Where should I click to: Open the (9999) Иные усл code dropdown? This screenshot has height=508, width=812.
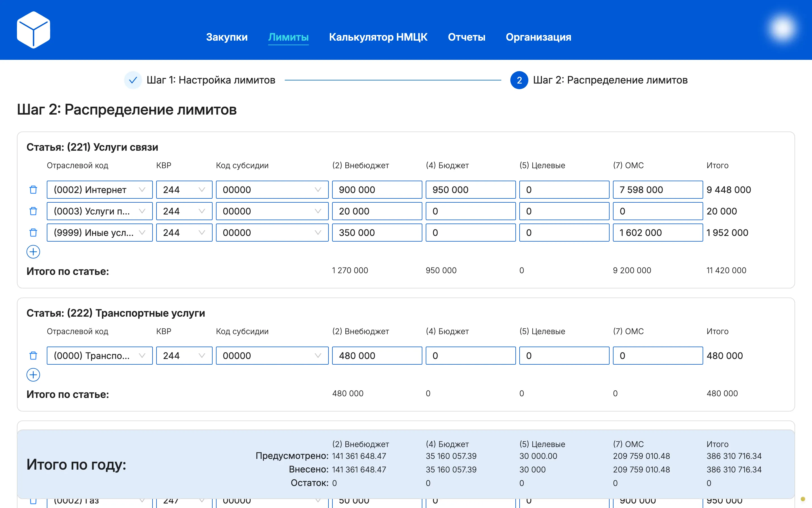point(100,233)
